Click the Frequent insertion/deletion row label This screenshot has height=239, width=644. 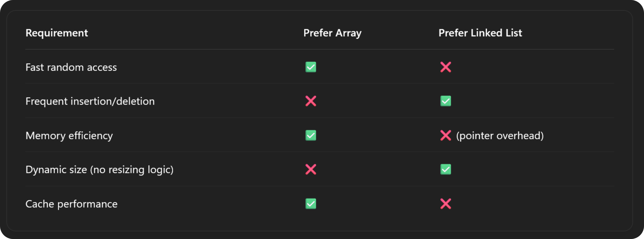pos(90,101)
